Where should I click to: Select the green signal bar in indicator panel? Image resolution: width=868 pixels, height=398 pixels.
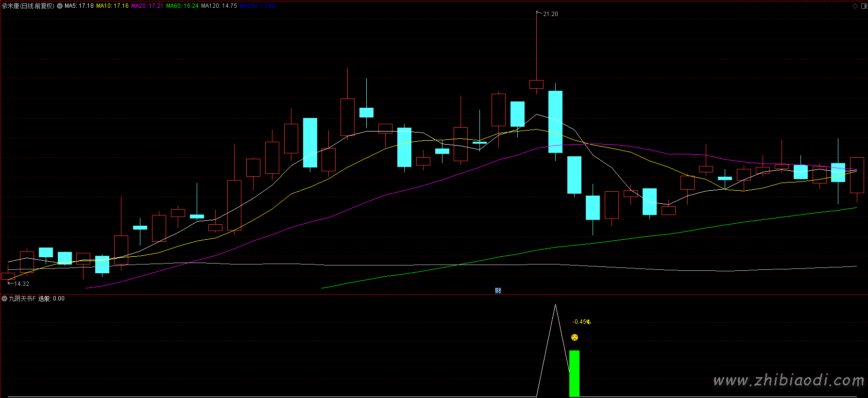point(574,373)
